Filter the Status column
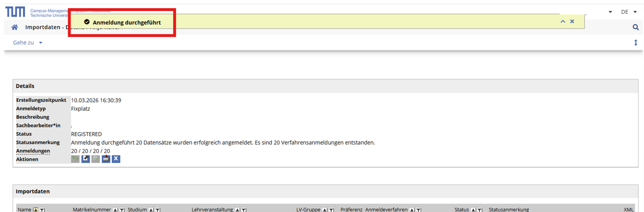The height and width of the screenshot is (212, 644). click(x=480, y=210)
